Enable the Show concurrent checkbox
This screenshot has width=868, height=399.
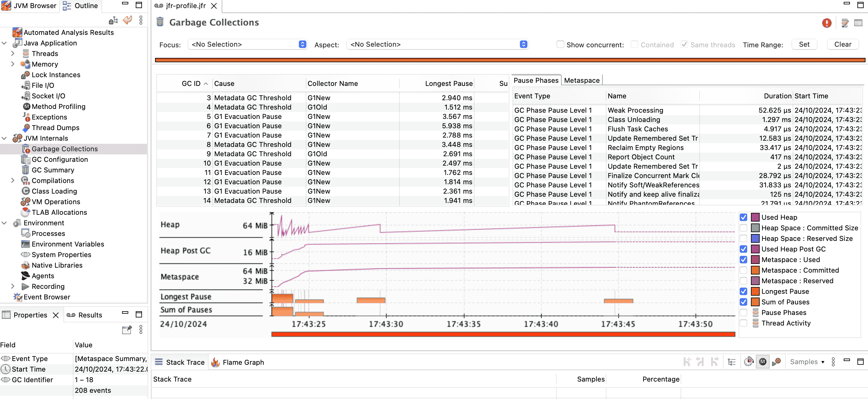pyautogui.click(x=560, y=44)
